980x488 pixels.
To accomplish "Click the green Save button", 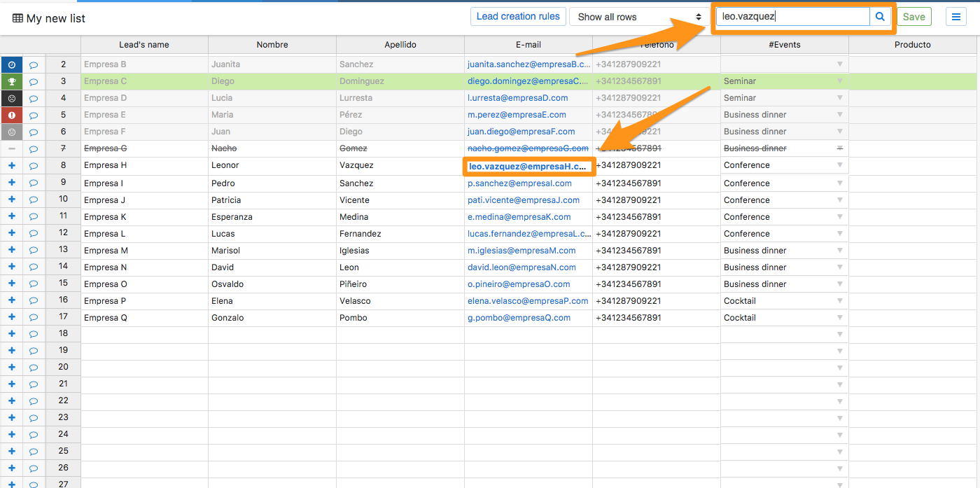I will pyautogui.click(x=913, y=17).
